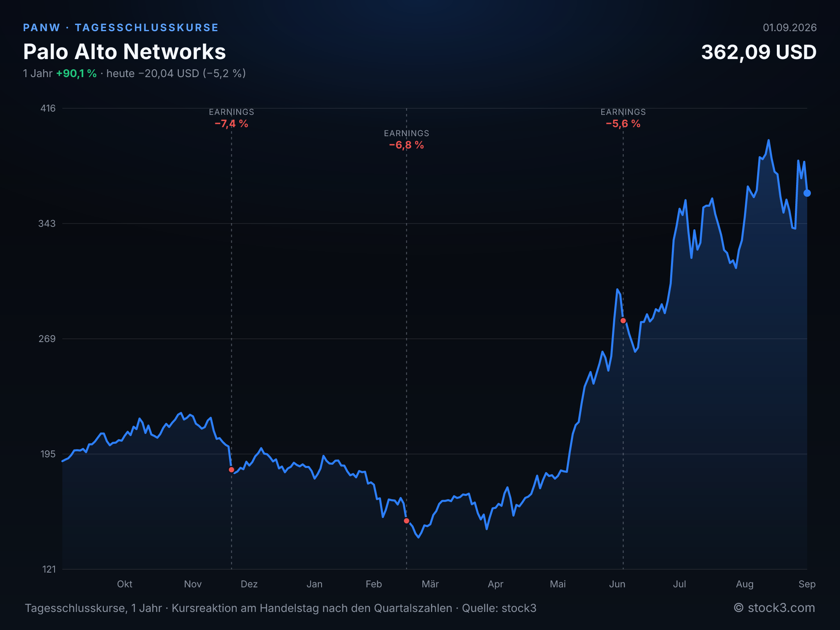
Task: Click the x-axis label 'Sep'
Action: [807, 584]
